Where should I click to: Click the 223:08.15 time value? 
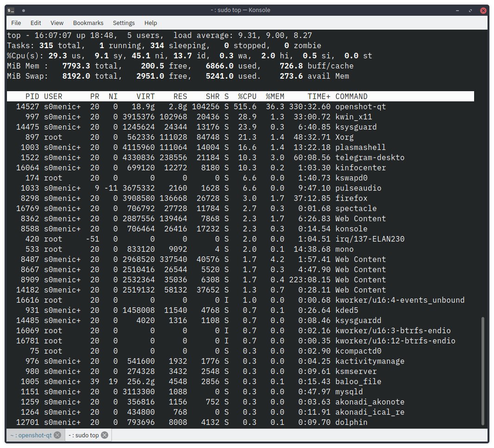(310, 280)
